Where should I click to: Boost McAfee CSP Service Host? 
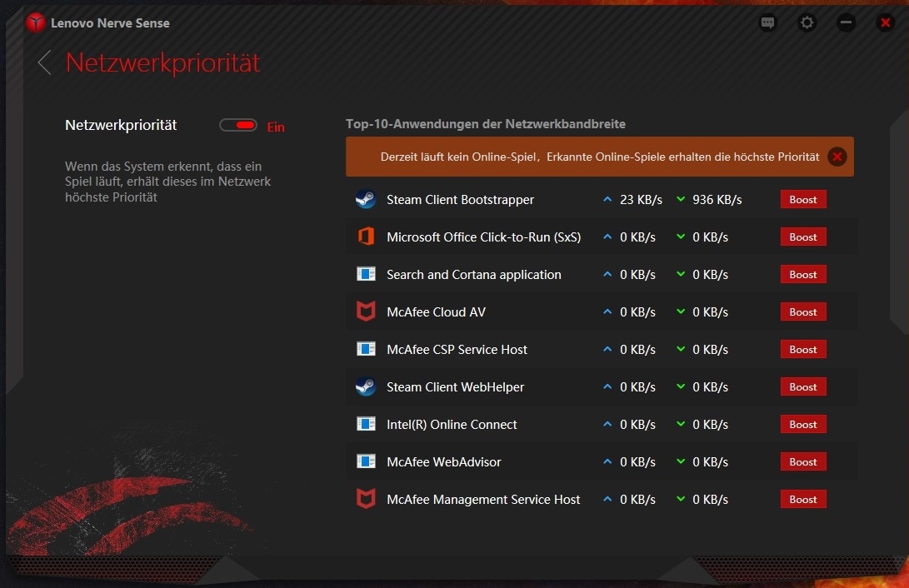coord(803,349)
